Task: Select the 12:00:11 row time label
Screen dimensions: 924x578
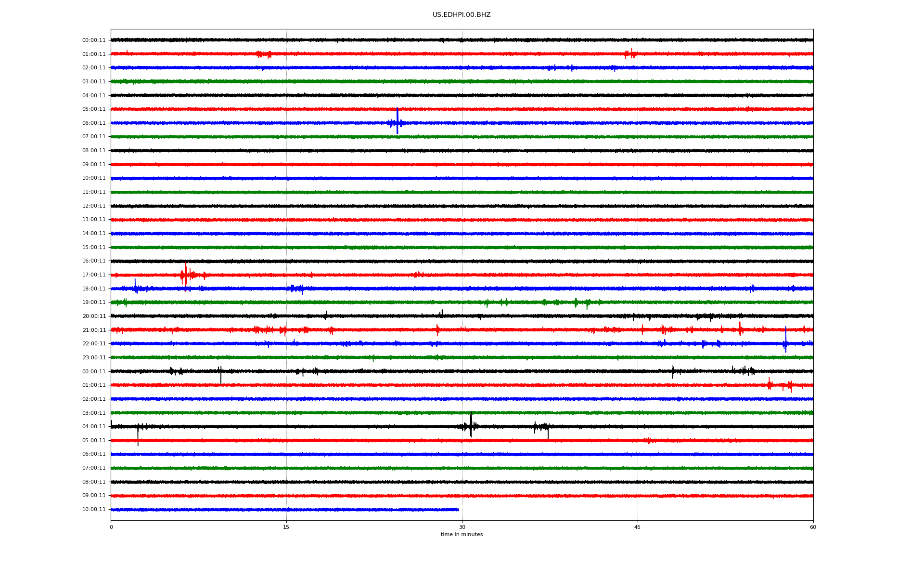Action: point(94,206)
